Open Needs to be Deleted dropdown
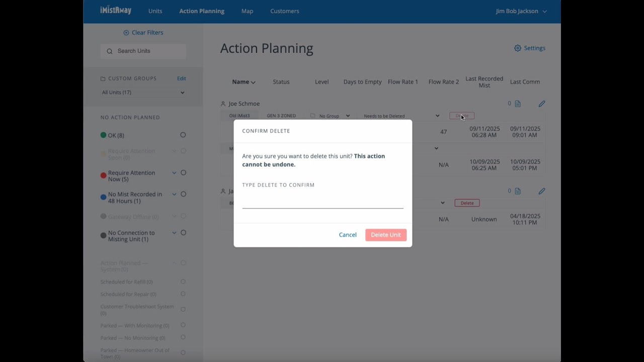Screen dimensions: 644x362 point(401,116)
